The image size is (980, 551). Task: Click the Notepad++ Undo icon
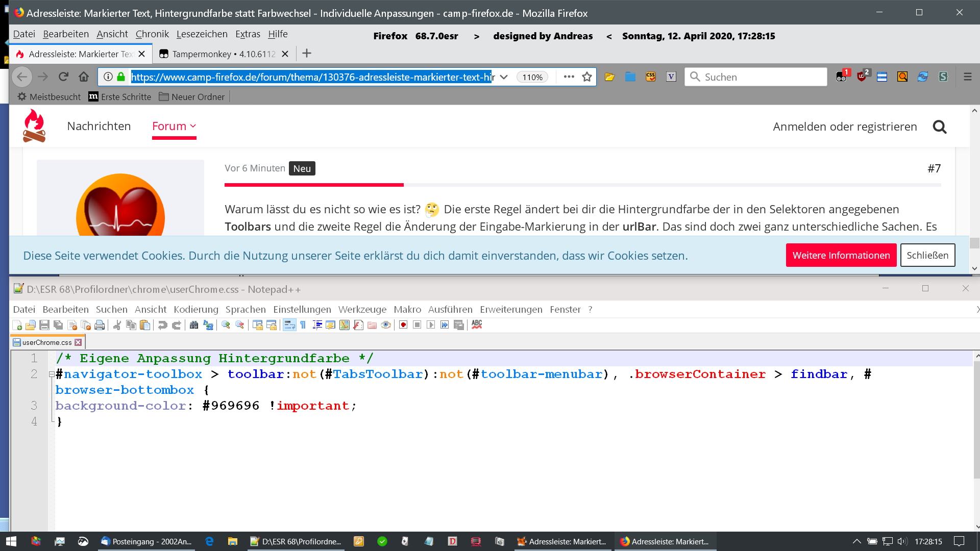pyautogui.click(x=162, y=325)
